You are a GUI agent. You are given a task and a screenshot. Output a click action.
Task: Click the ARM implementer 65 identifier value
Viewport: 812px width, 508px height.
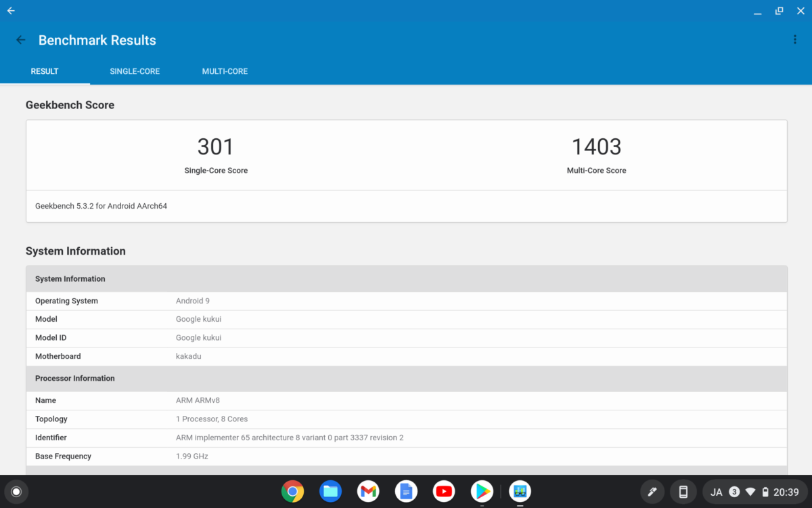coord(290,438)
